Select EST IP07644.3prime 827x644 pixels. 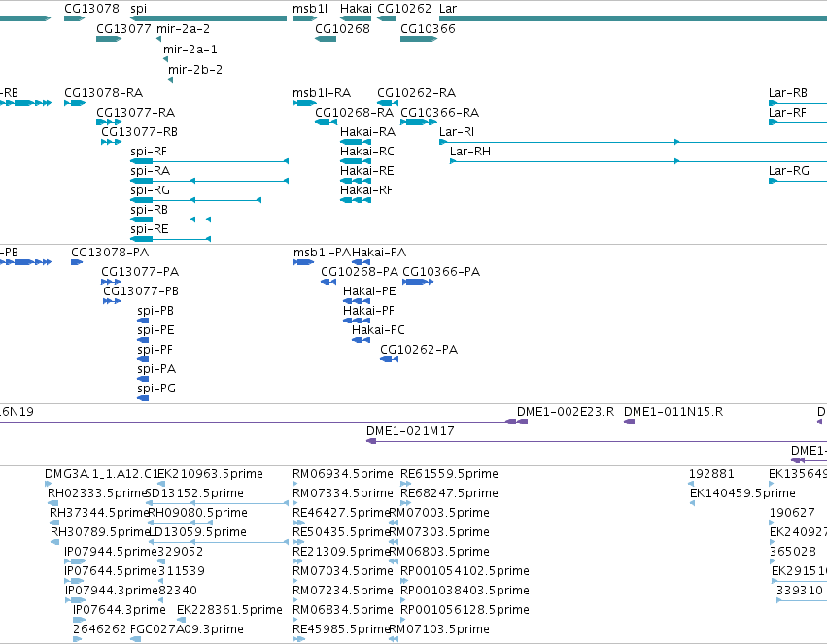pos(120,610)
